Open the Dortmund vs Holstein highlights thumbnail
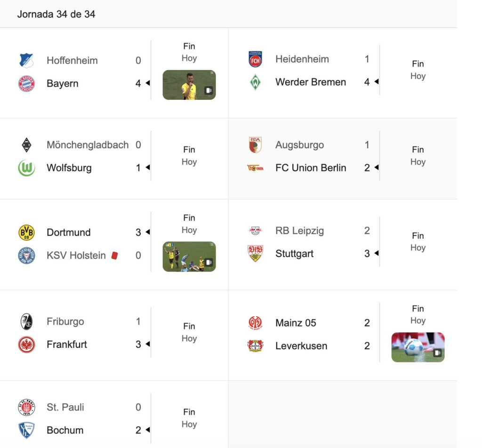482x448 pixels. [189, 256]
